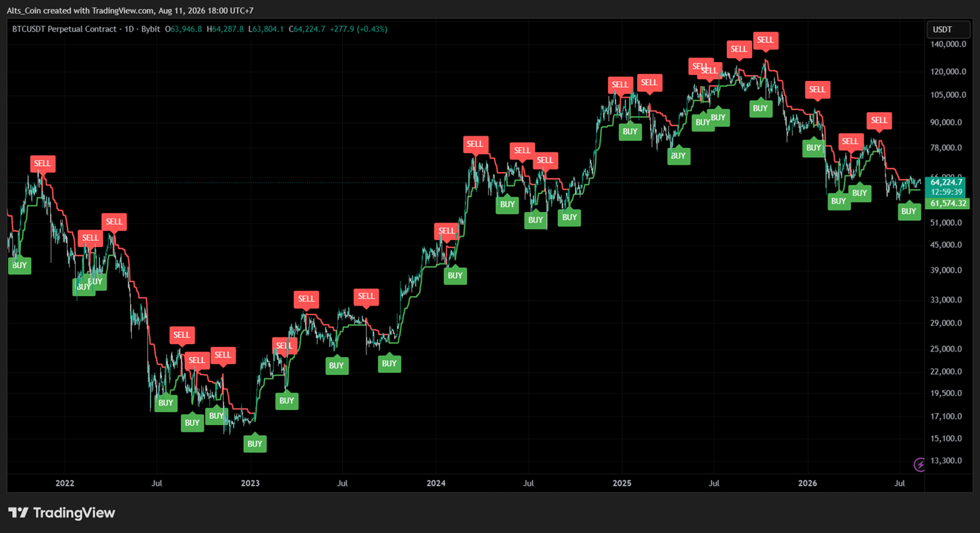Click the 105,000.0 price axis label
This screenshot has width=980, height=533.
tap(948, 95)
